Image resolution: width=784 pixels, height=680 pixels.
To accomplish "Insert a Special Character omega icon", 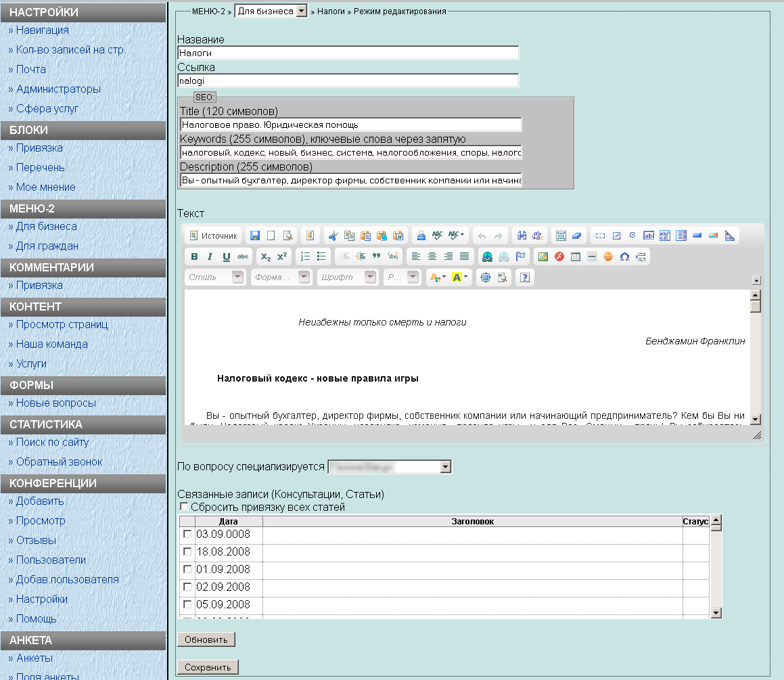I will pos(624,256).
